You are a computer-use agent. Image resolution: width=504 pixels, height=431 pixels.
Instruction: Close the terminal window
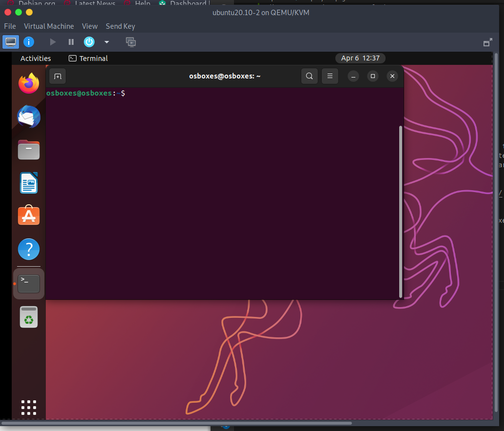tap(392, 76)
